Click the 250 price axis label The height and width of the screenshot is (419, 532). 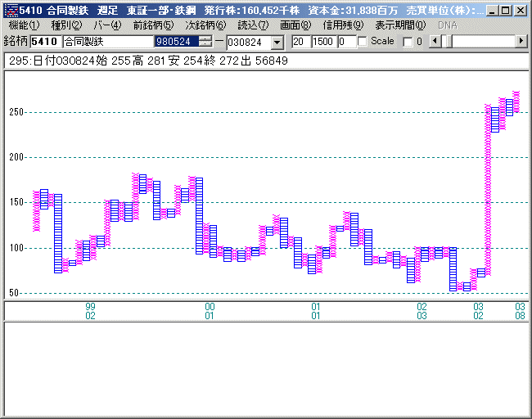tap(16, 112)
